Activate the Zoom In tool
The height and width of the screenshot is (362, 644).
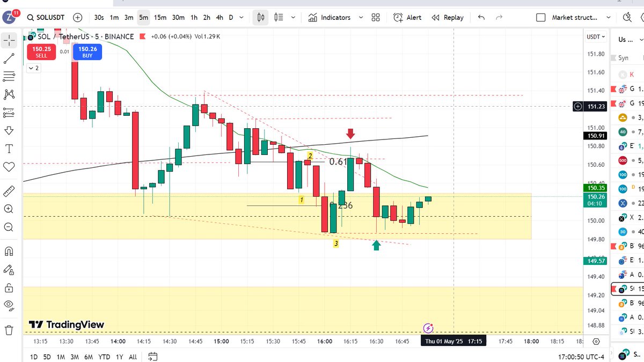[x=9, y=209]
